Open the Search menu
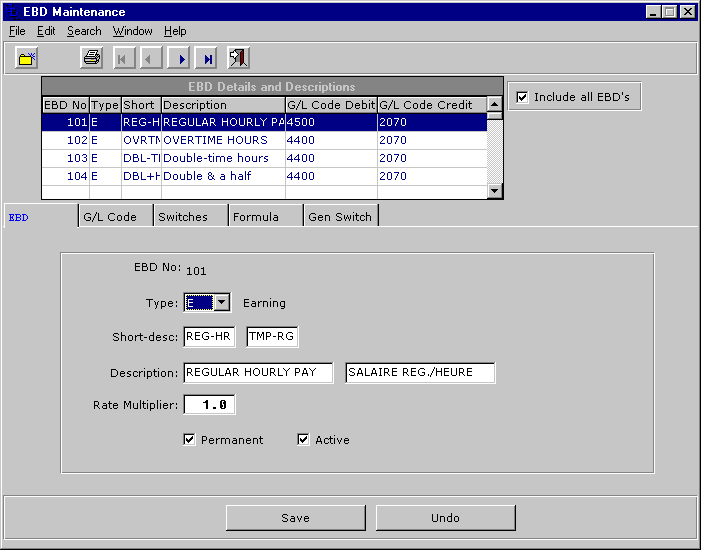Screen dimensions: 701x550 (84, 31)
